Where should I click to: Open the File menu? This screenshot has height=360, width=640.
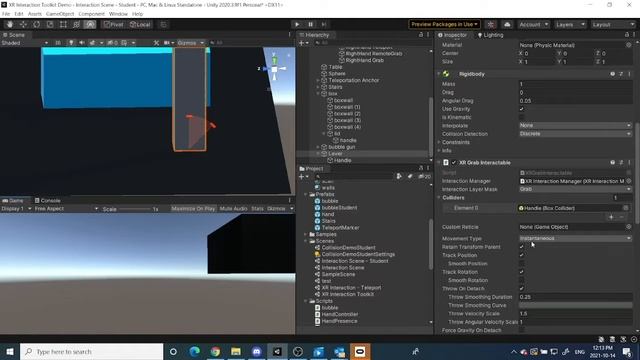(6, 14)
